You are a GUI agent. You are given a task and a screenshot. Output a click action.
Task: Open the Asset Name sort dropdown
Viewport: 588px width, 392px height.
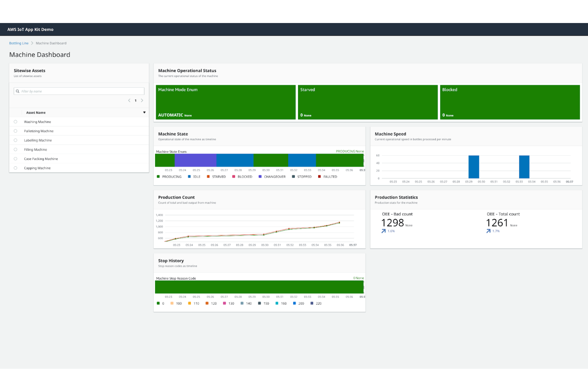coord(144,112)
